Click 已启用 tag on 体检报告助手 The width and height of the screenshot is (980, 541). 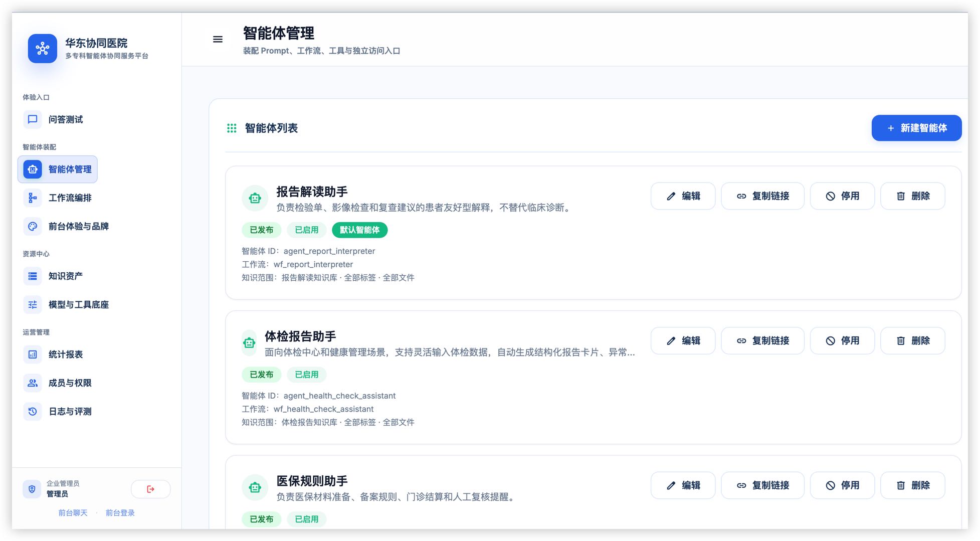pyautogui.click(x=307, y=375)
